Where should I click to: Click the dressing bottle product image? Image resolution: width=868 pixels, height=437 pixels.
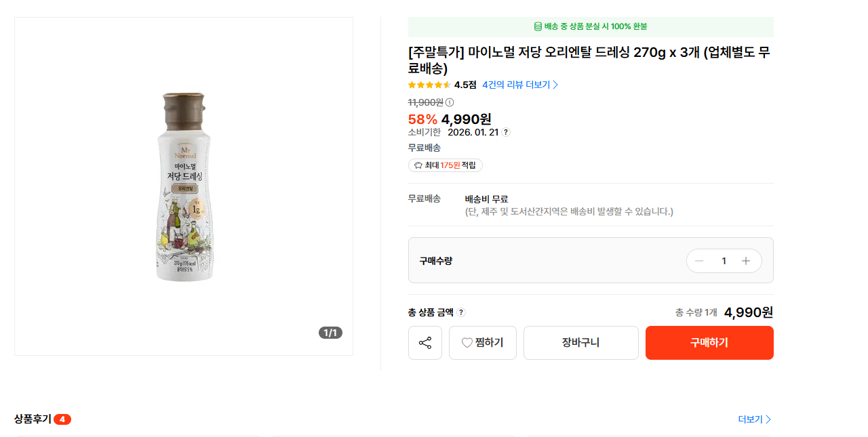click(183, 186)
